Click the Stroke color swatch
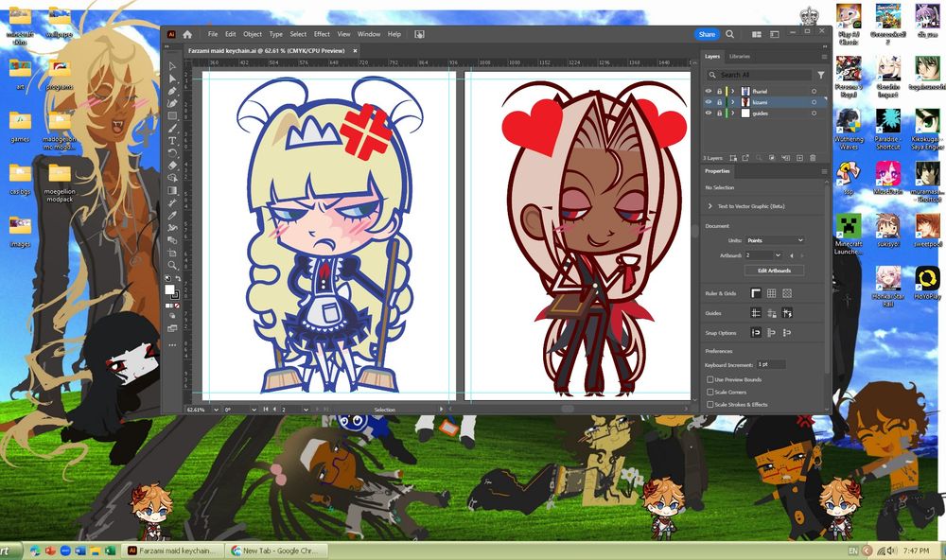 click(x=175, y=295)
